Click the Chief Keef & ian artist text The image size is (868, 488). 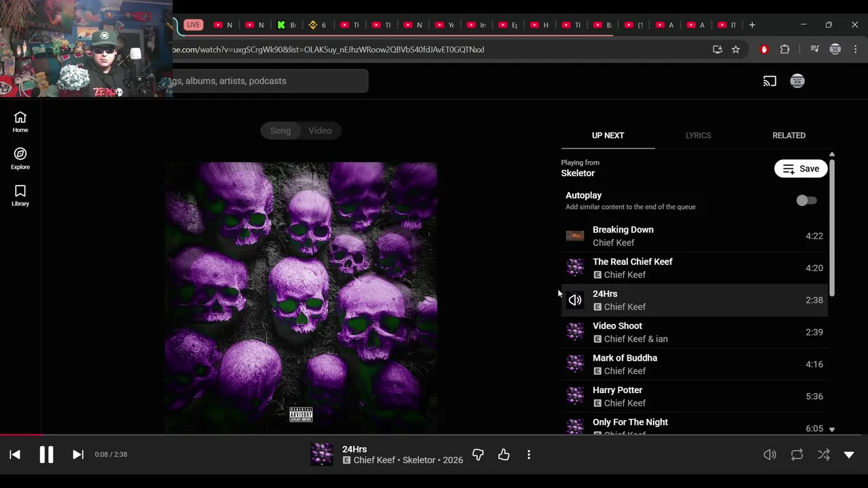pyautogui.click(x=636, y=339)
